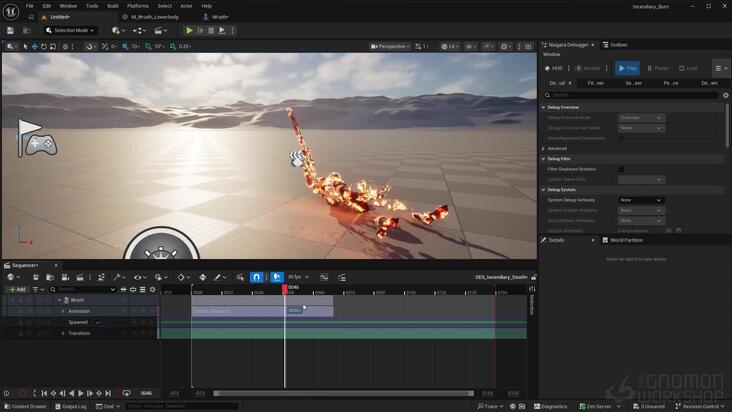Screen dimensions: 732x412
Task: Play the sequence forward
Action: [x=81, y=393]
